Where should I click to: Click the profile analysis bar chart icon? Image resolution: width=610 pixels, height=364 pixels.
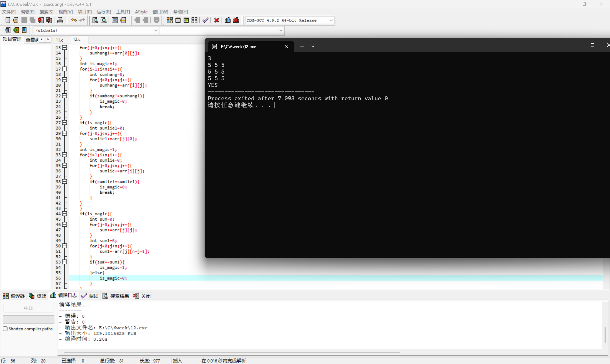point(227,20)
